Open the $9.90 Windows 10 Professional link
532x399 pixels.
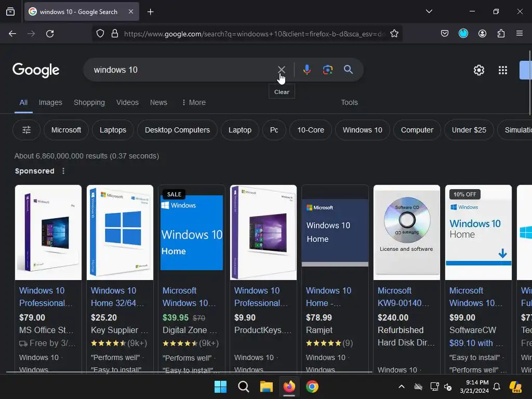pyautogui.click(x=261, y=297)
